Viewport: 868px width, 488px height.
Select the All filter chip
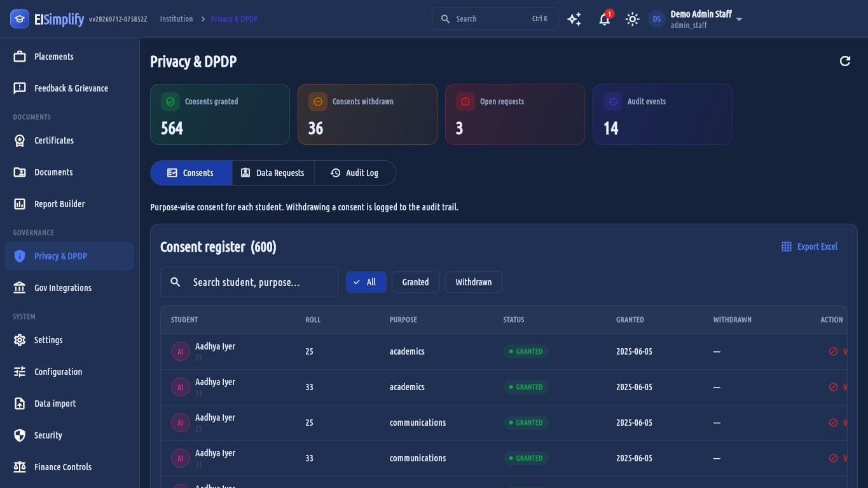(366, 282)
